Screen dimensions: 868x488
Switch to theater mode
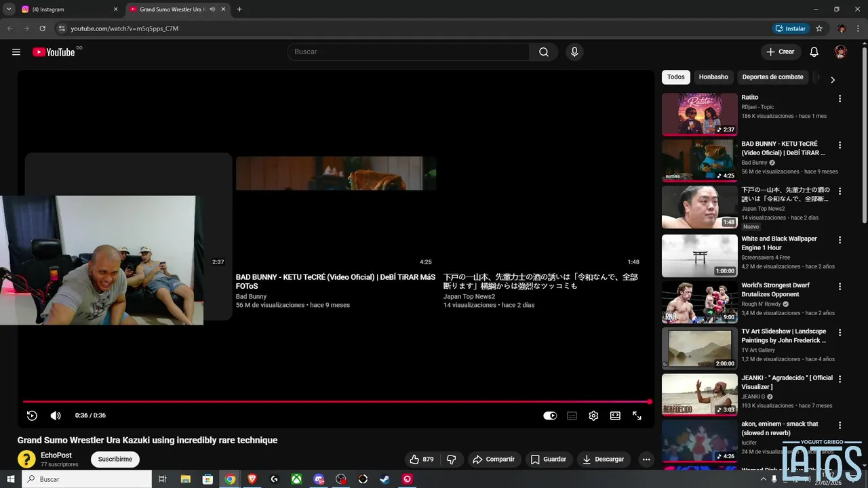pos(615,415)
